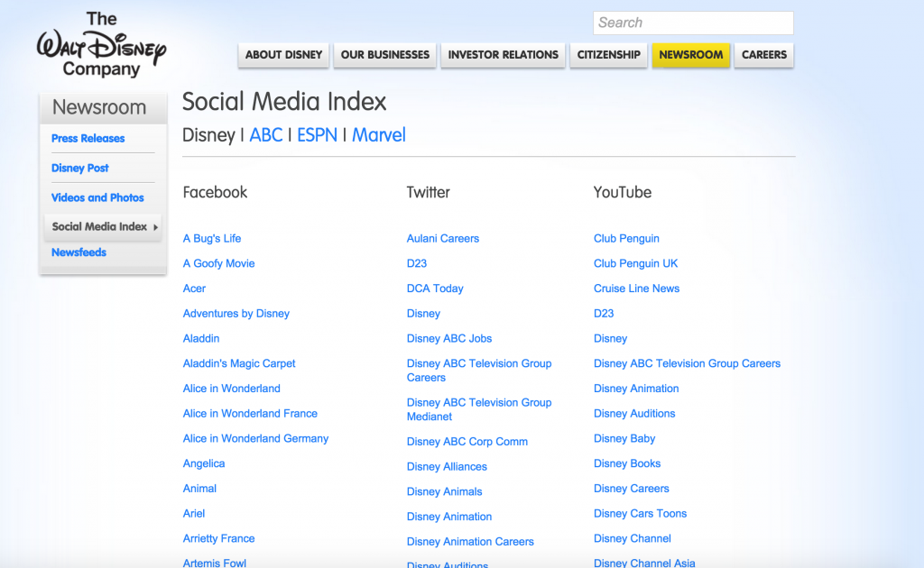Open the Aladdin Facebook link
The height and width of the screenshot is (568, 924).
[x=201, y=338]
